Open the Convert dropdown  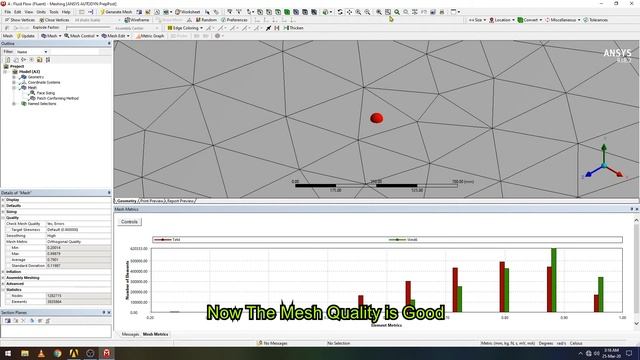530,20
